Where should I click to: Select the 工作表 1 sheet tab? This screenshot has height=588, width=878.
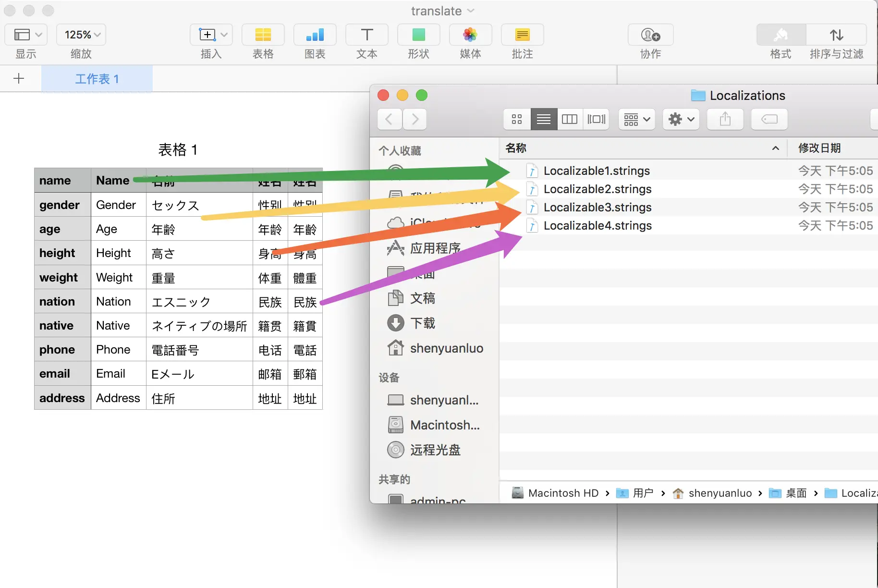97,78
